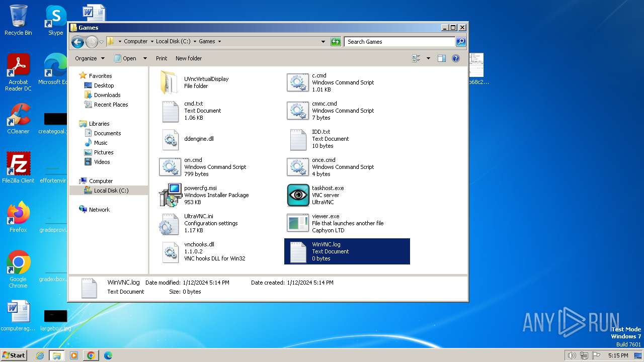Select the on.cmd script icon
Image resolution: width=644 pixels, height=362 pixels.
click(170, 167)
